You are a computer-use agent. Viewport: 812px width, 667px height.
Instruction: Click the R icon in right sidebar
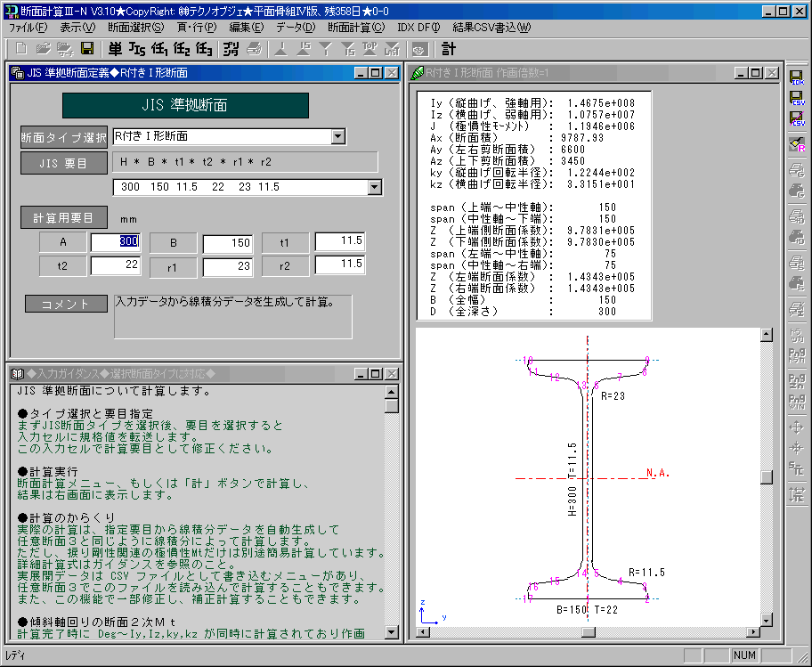pos(797,144)
